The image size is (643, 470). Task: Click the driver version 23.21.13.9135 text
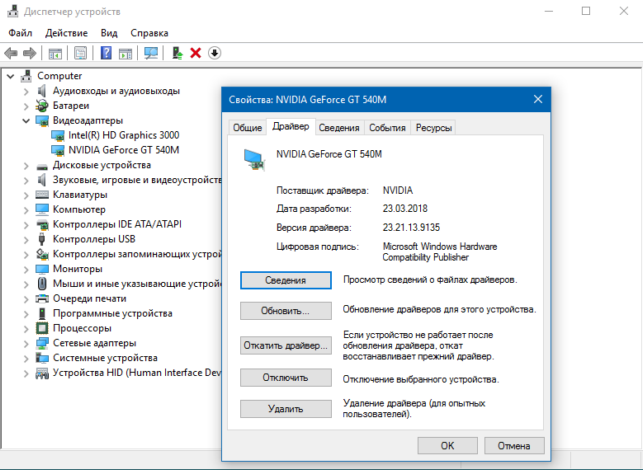point(411,228)
